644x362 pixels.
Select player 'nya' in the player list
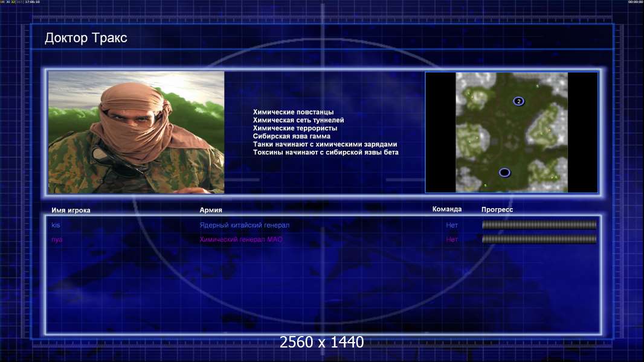click(x=57, y=240)
